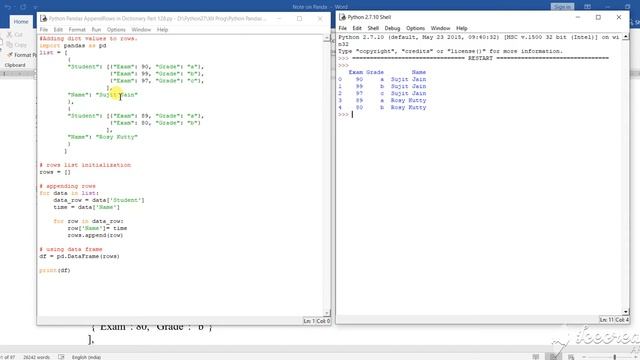The width and height of the screenshot is (640, 360).
Task: Maximize the Python editor window
Action: click(x=299, y=18)
